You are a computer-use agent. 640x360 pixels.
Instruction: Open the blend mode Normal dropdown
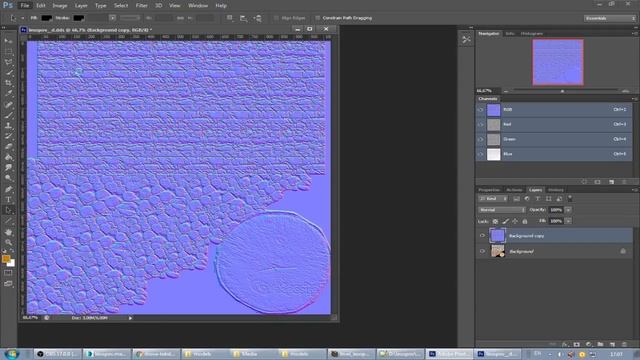[x=502, y=210]
